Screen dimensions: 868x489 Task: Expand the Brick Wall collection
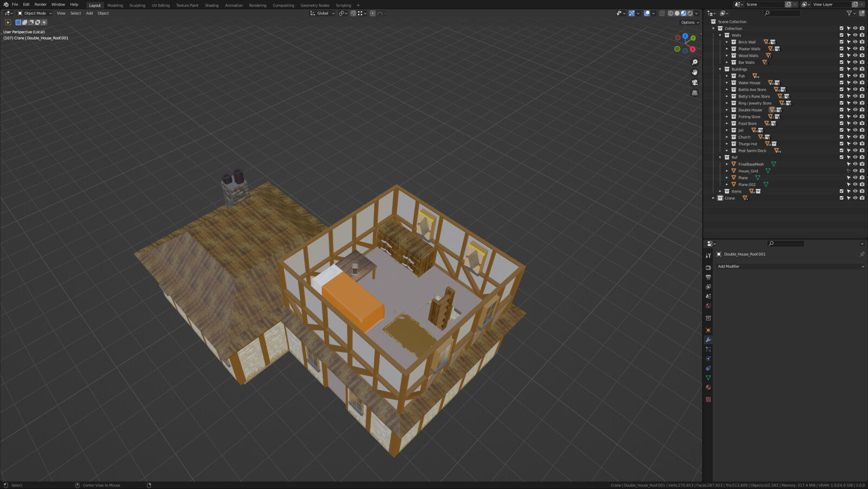[727, 42]
